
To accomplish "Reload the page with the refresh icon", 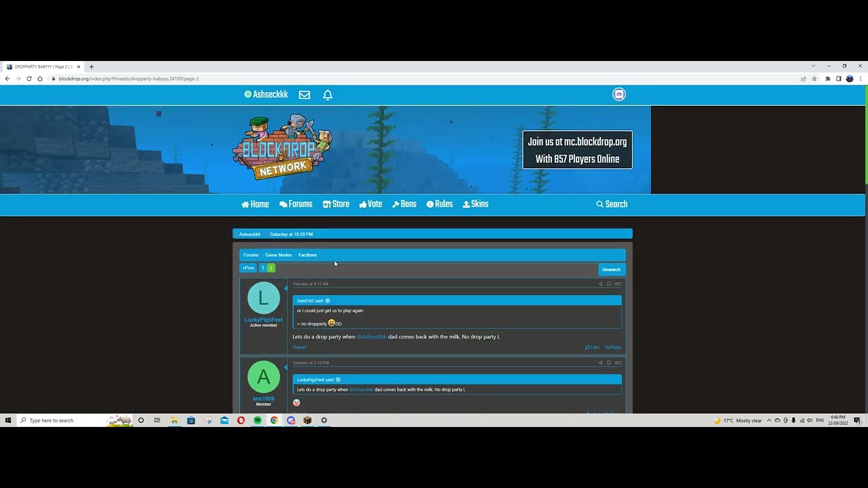I will coord(29,79).
